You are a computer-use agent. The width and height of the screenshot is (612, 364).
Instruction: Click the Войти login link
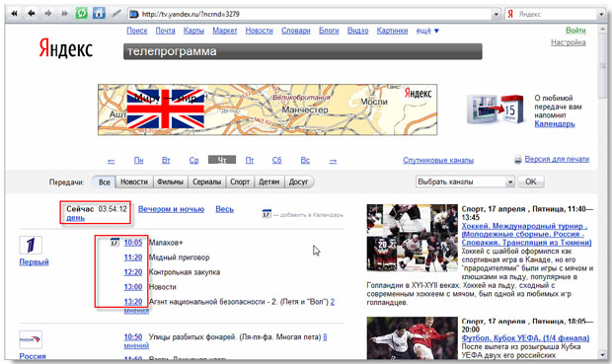(575, 31)
